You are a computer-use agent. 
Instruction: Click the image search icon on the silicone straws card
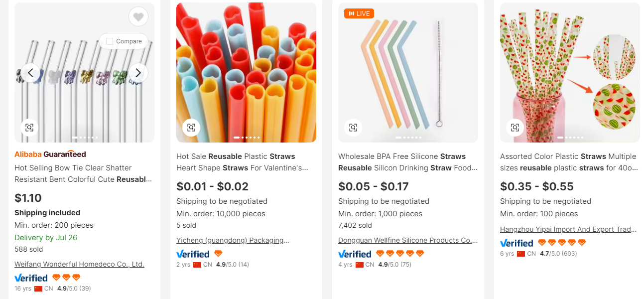click(353, 128)
